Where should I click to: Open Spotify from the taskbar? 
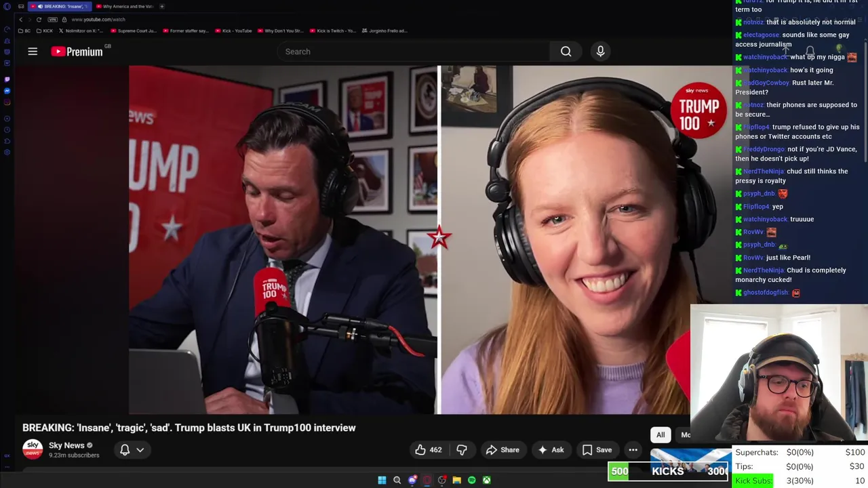pyautogui.click(x=471, y=481)
